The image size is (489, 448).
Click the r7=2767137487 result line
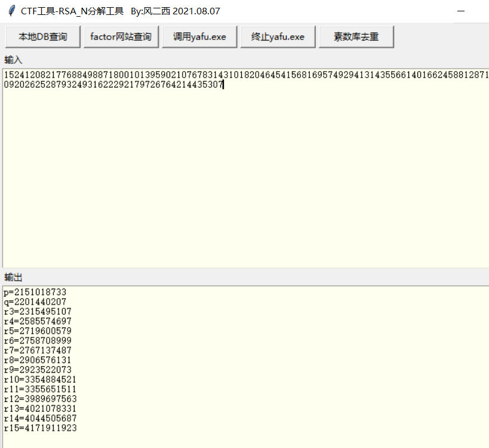click(37, 351)
